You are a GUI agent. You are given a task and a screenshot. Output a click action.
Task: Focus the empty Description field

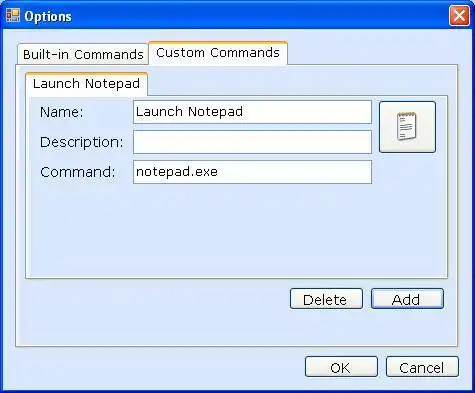pos(252,142)
